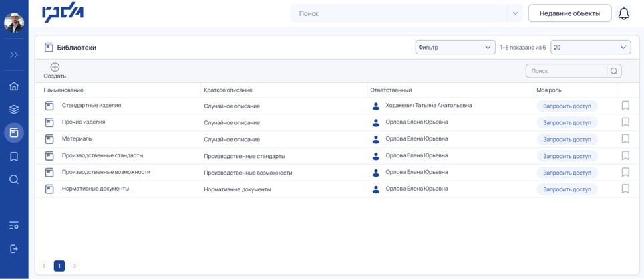Screen dimensions: 644x279
Task: Open bookmarks icon in the sidebar
Action: tap(14, 157)
